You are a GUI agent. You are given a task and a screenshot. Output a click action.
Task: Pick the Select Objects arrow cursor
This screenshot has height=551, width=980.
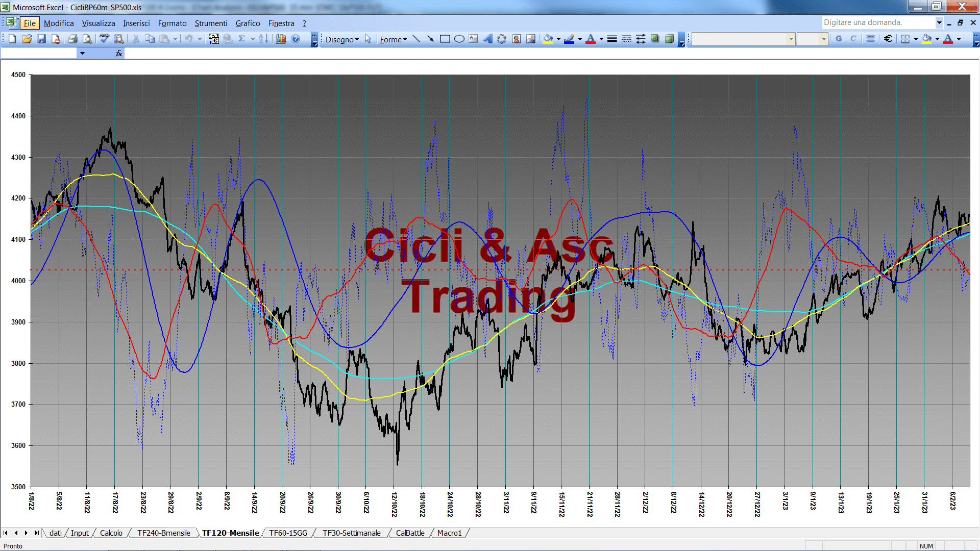tap(368, 39)
